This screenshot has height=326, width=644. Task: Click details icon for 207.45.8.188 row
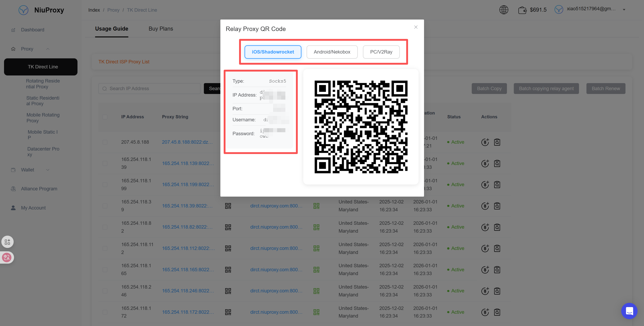497,142
